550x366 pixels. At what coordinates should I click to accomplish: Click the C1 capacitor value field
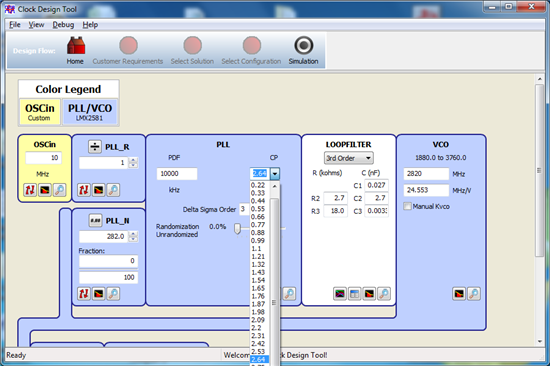[376, 185]
